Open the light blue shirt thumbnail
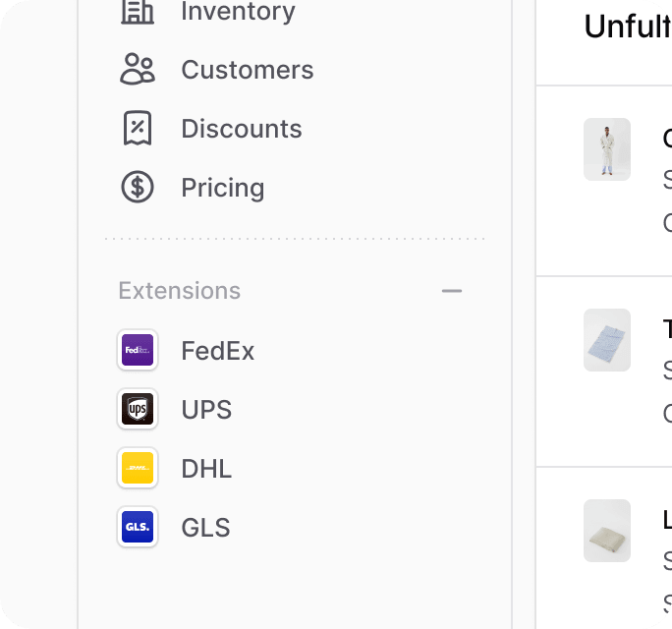The height and width of the screenshot is (629, 672). (x=607, y=340)
